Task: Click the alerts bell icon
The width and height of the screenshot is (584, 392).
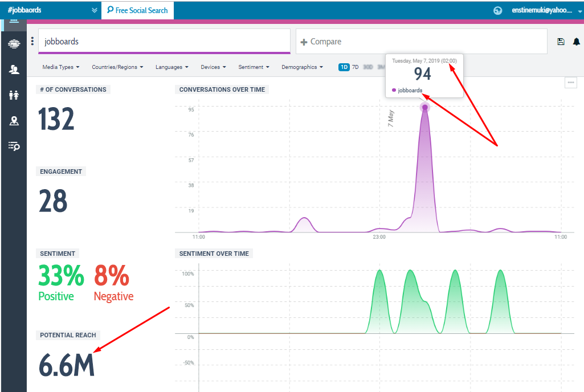Action: coord(576,42)
